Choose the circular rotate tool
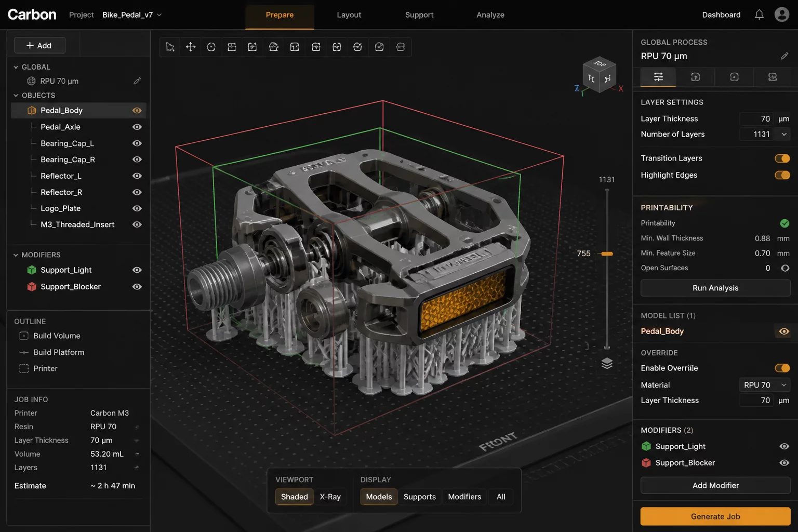798x532 pixels. coord(211,47)
